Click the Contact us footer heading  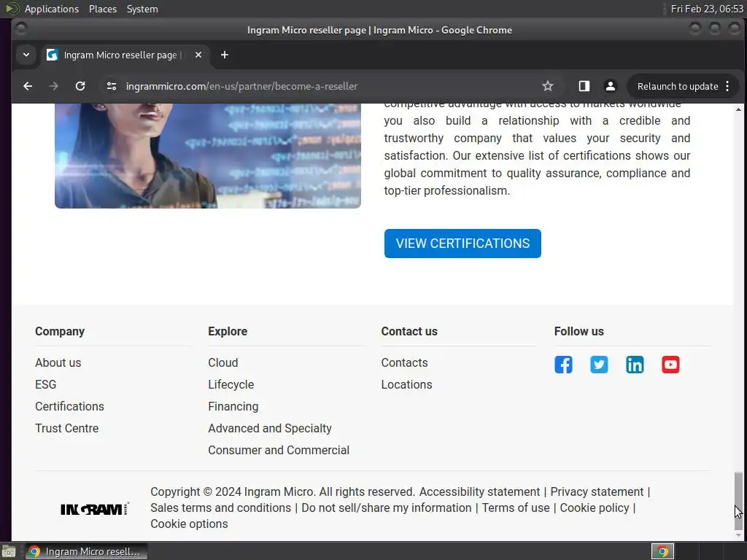pyautogui.click(x=409, y=332)
